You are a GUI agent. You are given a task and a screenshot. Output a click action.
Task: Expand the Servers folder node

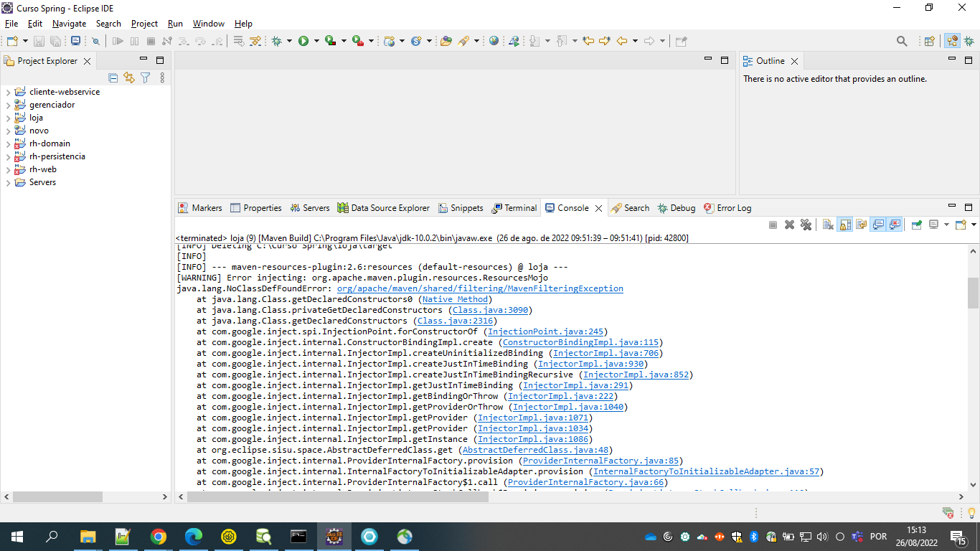(8, 182)
